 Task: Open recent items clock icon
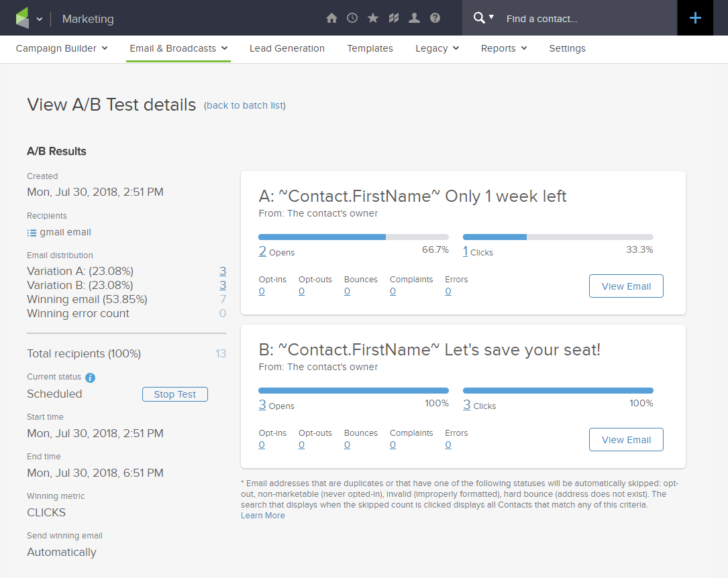pos(352,18)
